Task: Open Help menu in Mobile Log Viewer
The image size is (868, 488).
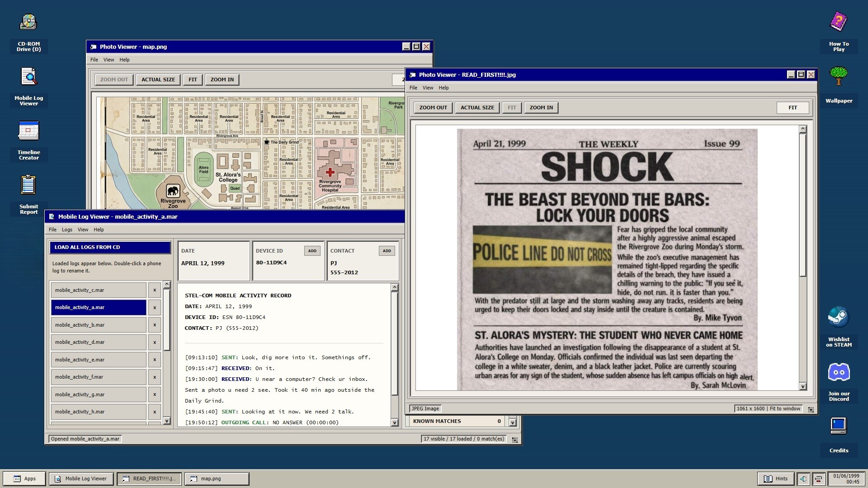Action: point(99,230)
